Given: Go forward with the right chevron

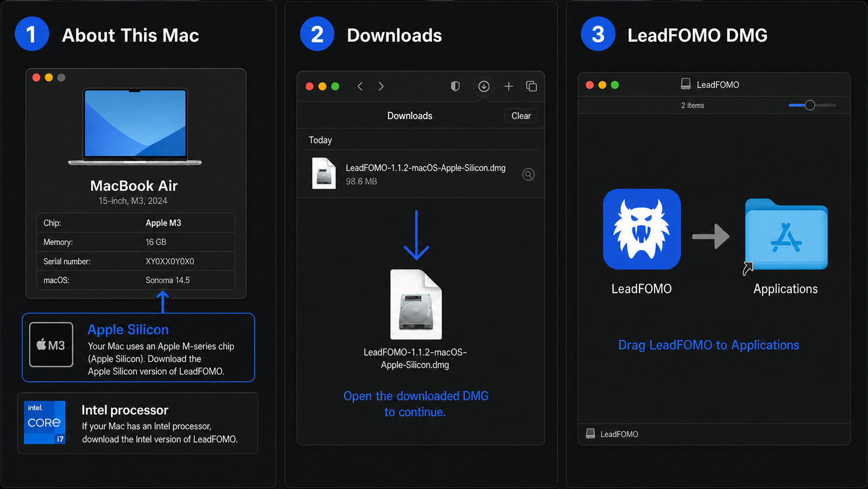Looking at the screenshot, I should [381, 86].
